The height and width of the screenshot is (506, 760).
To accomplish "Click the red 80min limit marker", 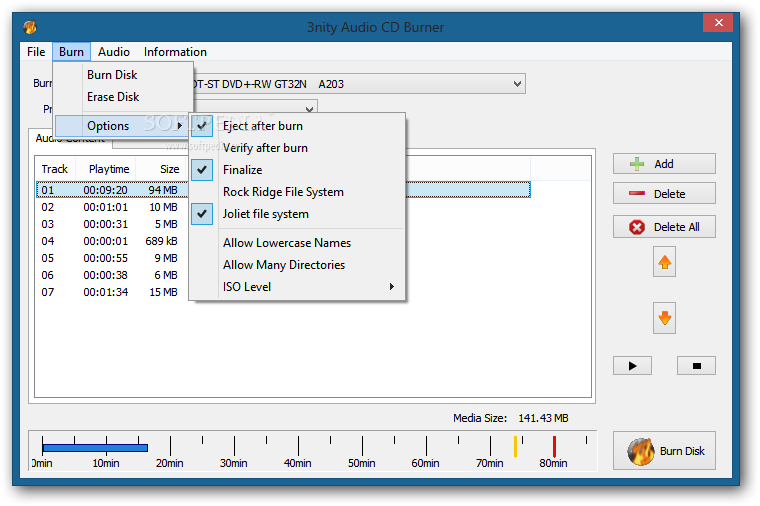I will [554, 446].
